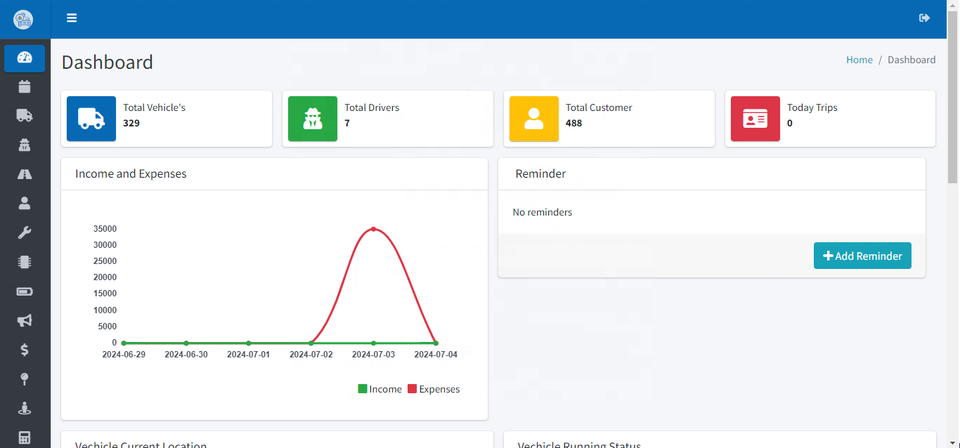Click the dashboard speedometer sidebar icon
The height and width of the screenshot is (448, 960).
tap(25, 58)
